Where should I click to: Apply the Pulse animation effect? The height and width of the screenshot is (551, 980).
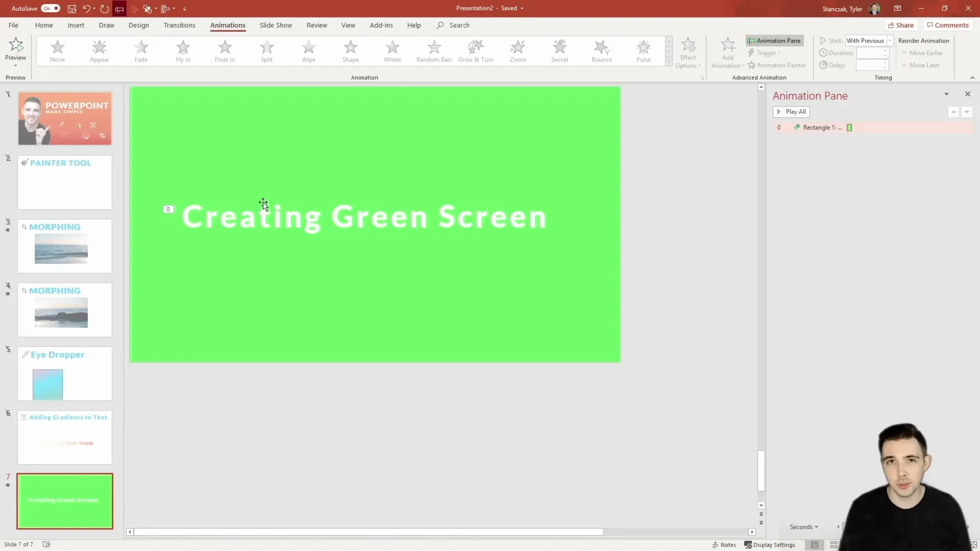click(643, 51)
